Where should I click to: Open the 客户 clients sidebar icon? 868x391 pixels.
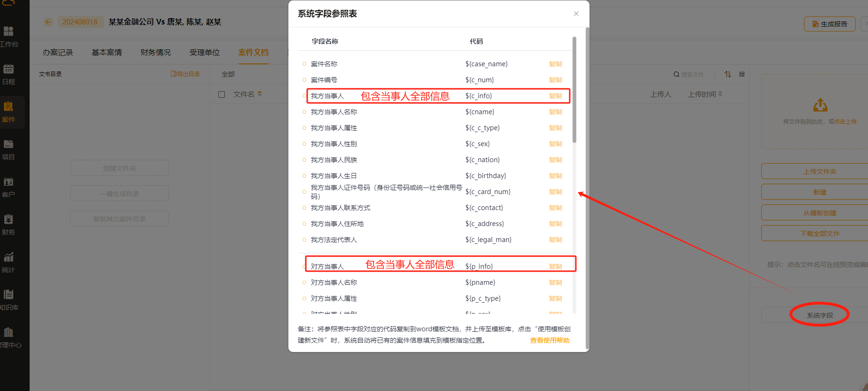coord(8,182)
